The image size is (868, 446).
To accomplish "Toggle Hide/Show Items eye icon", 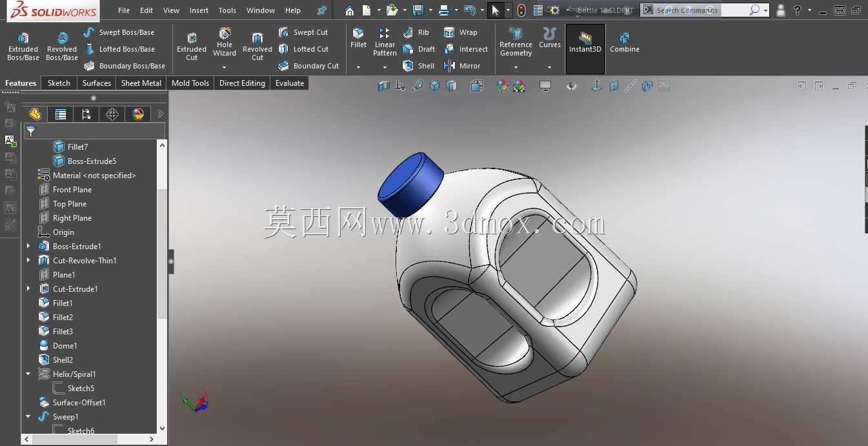I will (x=571, y=86).
